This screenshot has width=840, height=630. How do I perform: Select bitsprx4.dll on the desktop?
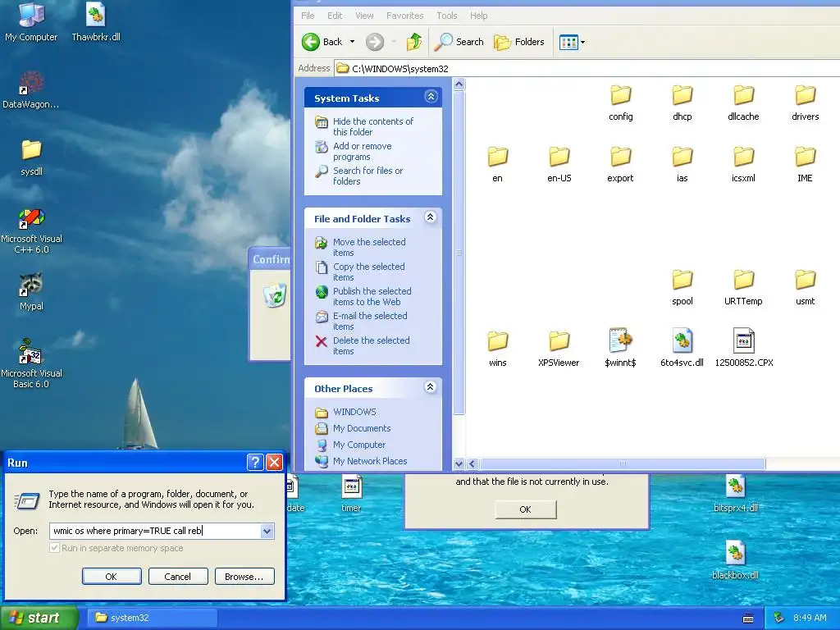(736, 493)
